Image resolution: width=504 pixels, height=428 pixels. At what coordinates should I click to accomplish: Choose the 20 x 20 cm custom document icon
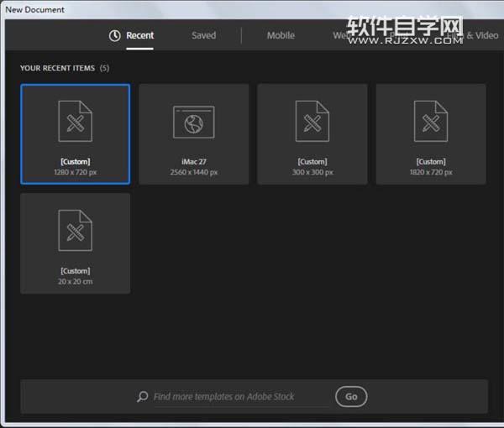coord(76,230)
